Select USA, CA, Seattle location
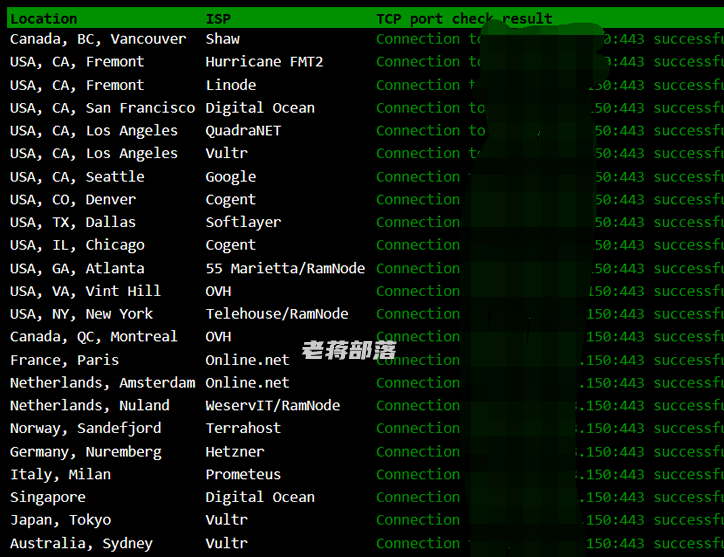The height and width of the screenshot is (557, 724). [77, 177]
